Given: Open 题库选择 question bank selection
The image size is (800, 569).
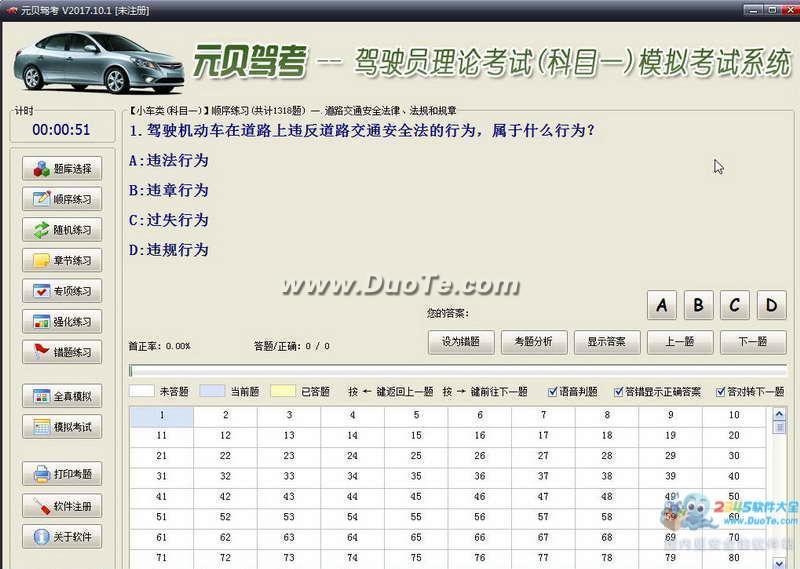Looking at the screenshot, I should 62,168.
